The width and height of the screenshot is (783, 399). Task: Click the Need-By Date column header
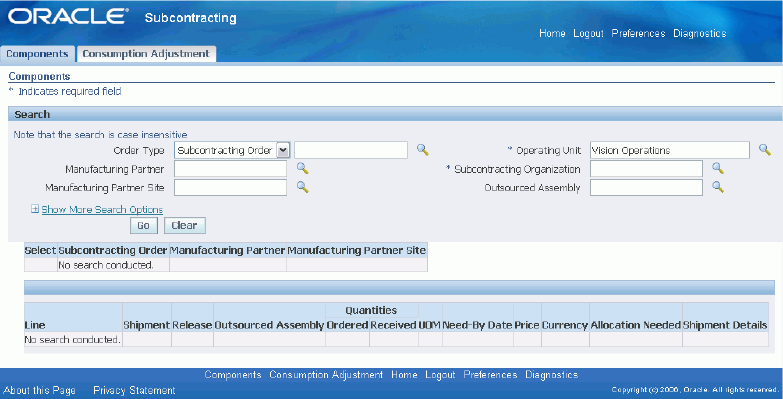point(477,325)
